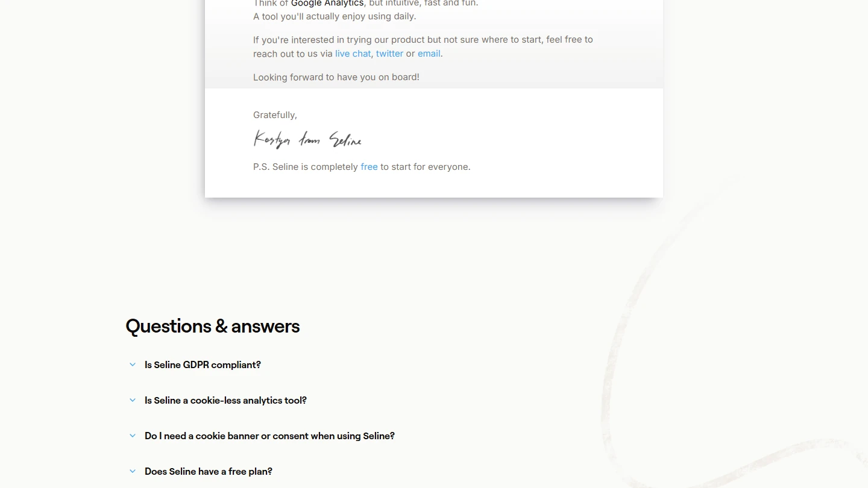Screen dimensions: 868x488
Task: Open 'Does Seline have a free plan?' question
Action: [x=209, y=471]
